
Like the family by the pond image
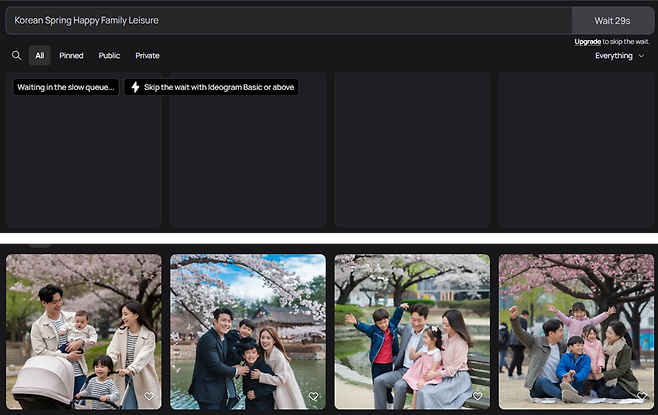pos(313,396)
